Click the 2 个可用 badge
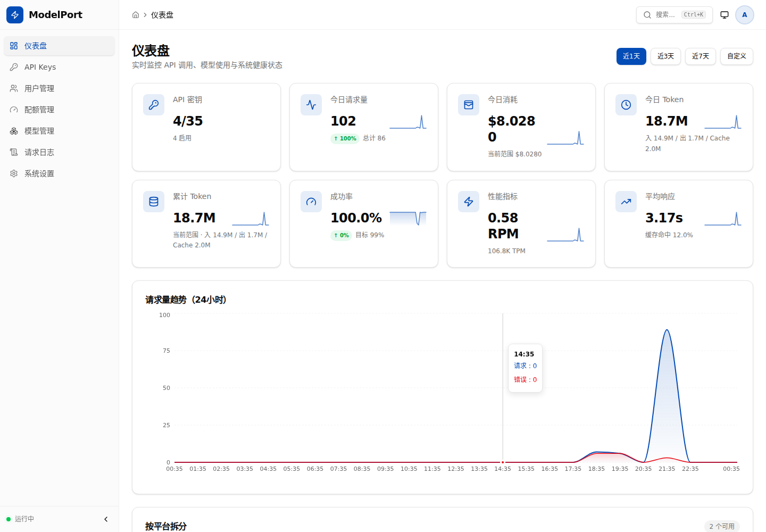The image size is (766, 532). point(722,527)
